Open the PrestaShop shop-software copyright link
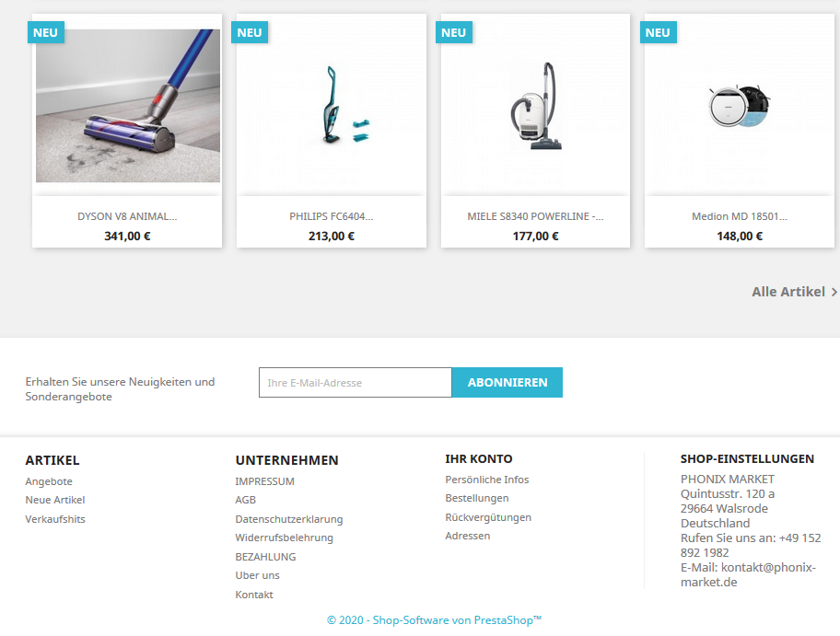Screen dimensions: 840x636 pos(434,620)
